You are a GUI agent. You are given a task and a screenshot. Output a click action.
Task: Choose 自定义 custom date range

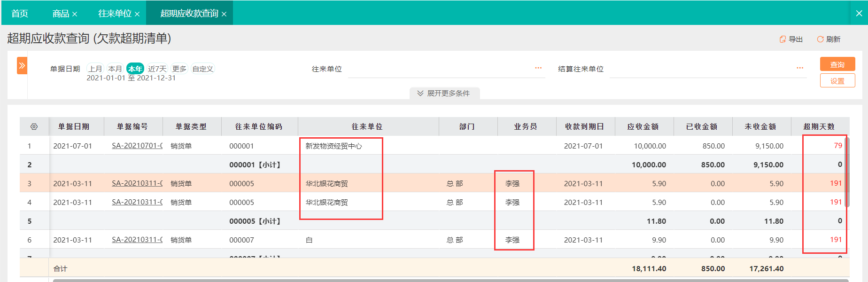203,69
